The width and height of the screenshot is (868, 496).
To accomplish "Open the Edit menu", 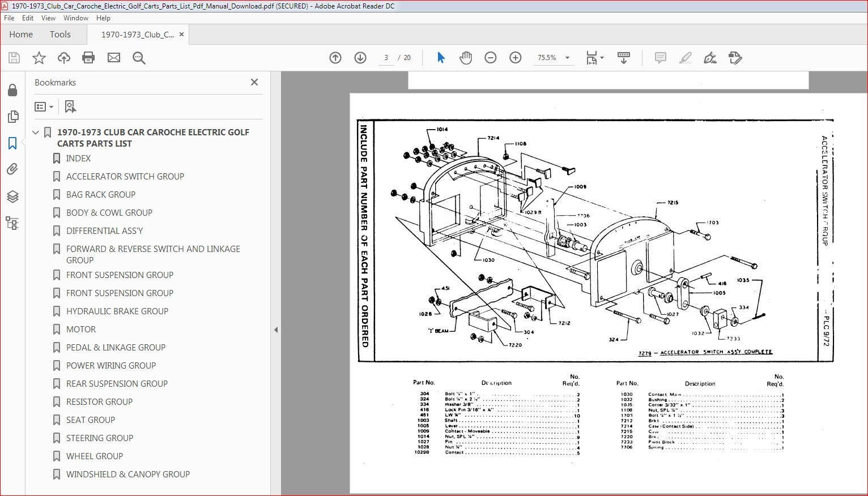I will 28,18.
